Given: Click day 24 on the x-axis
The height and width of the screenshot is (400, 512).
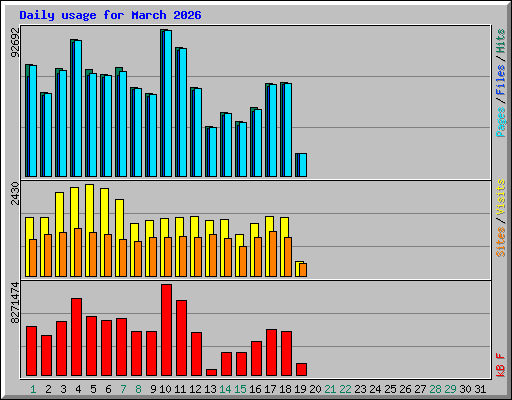Looking at the screenshot, I should [375, 389].
